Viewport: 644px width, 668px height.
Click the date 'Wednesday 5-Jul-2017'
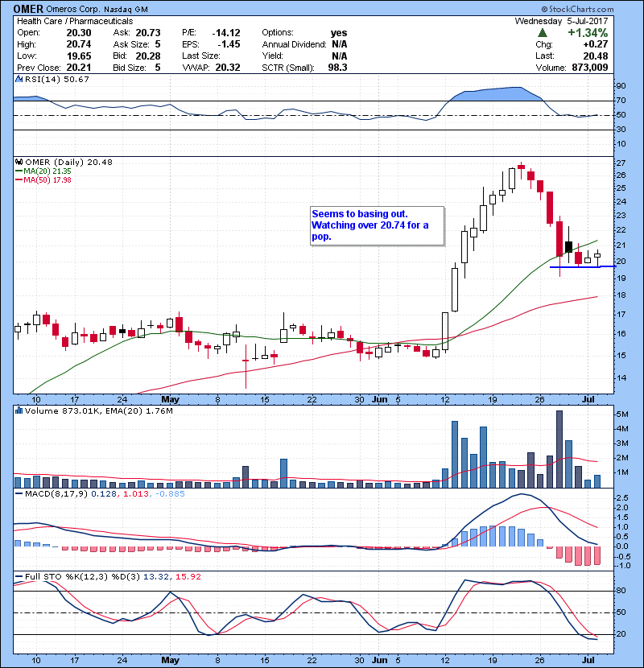tap(561, 21)
